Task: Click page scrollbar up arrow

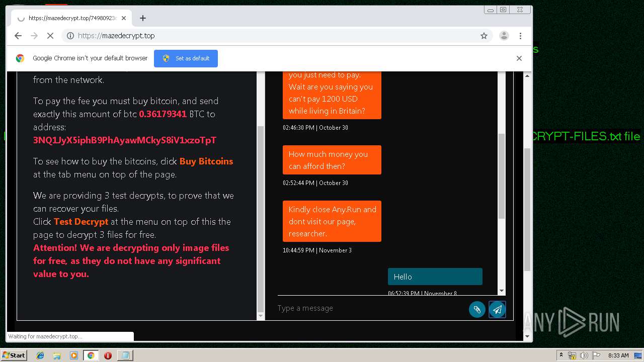Action: [527, 75]
